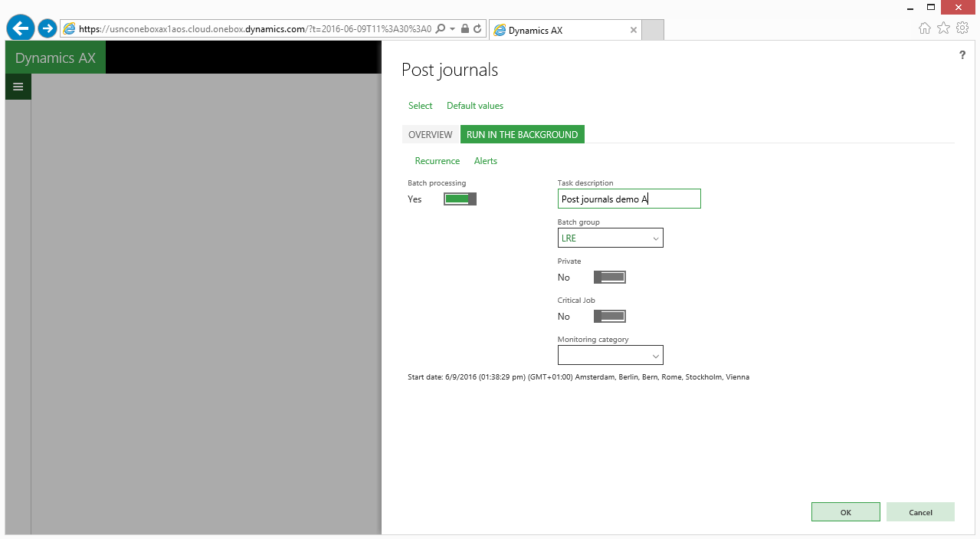Open the hamburger navigation menu

click(18, 87)
